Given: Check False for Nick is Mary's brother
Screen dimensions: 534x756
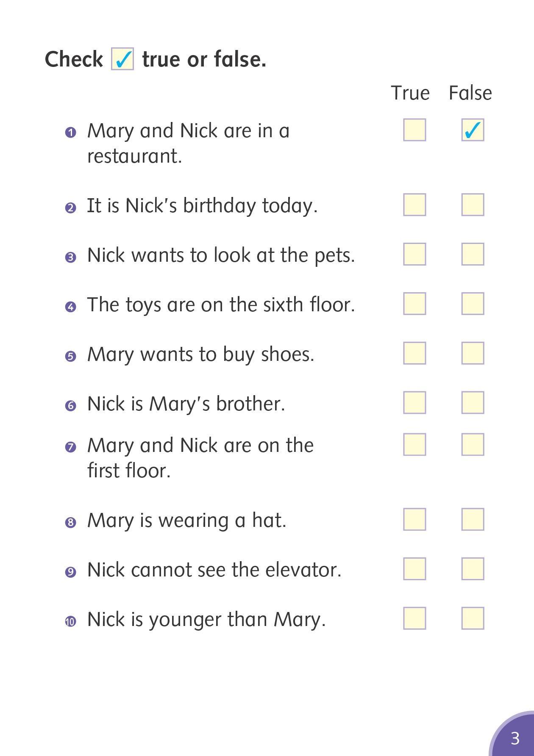Looking at the screenshot, I should (473, 402).
